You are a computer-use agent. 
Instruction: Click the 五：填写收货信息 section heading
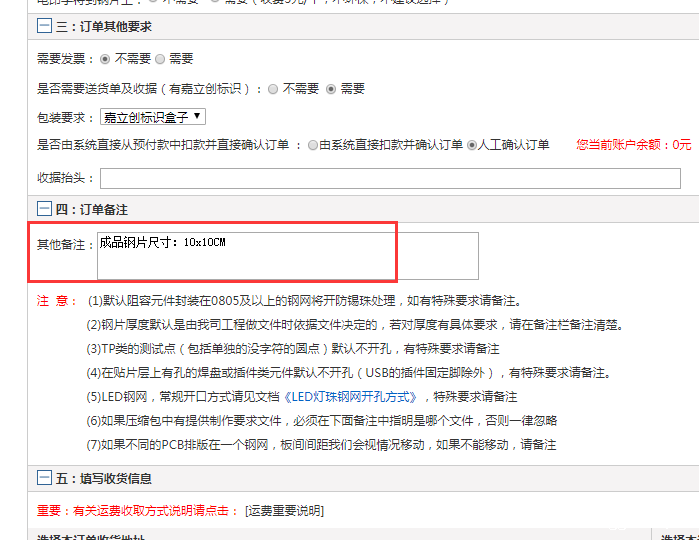pyautogui.click(x=104, y=478)
